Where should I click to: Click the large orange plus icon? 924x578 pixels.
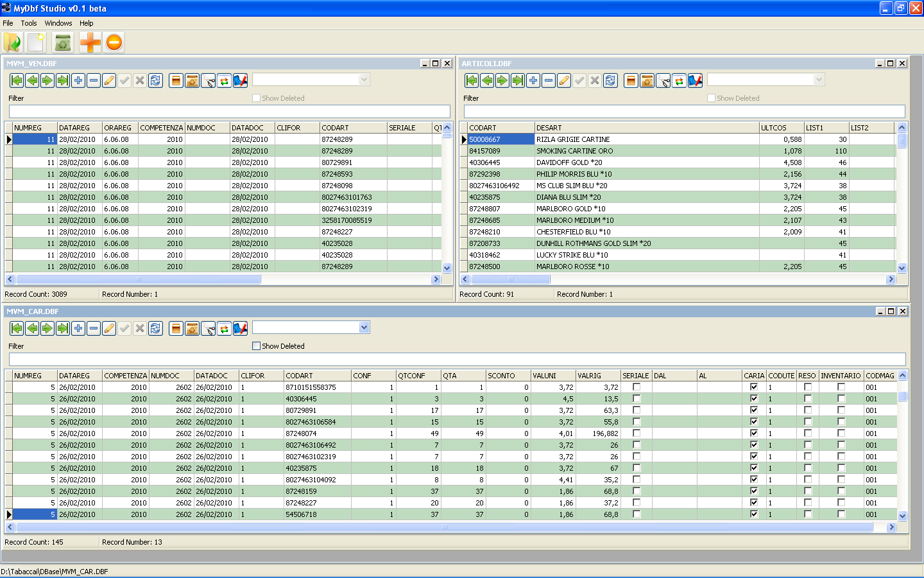pyautogui.click(x=90, y=42)
